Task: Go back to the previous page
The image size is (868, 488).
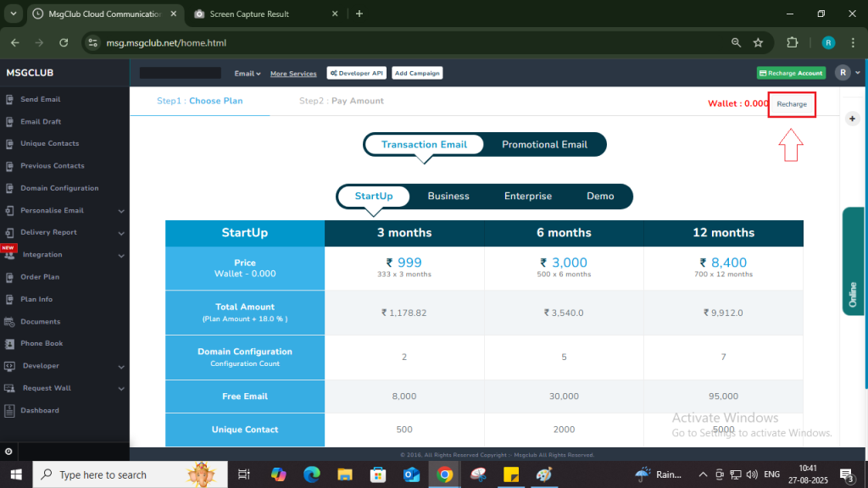Action: tap(15, 42)
